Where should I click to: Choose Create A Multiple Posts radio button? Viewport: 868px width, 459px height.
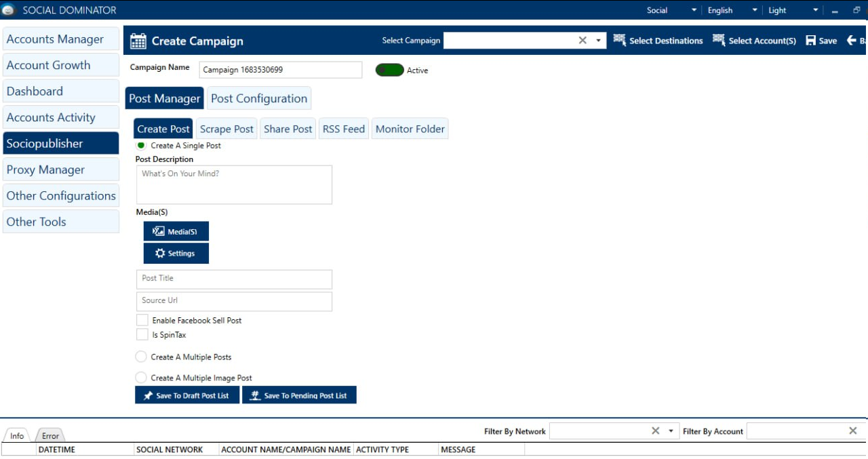point(141,357)
